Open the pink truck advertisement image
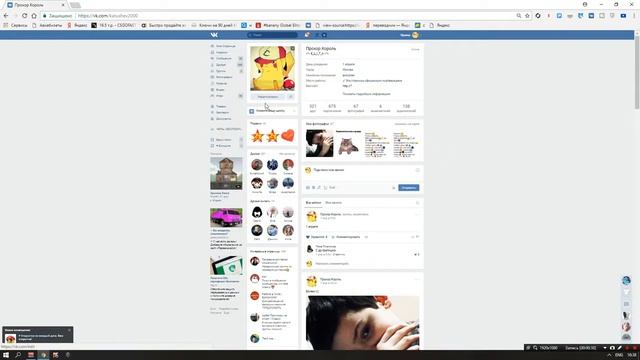640x360 pixels. pos(226,218)
